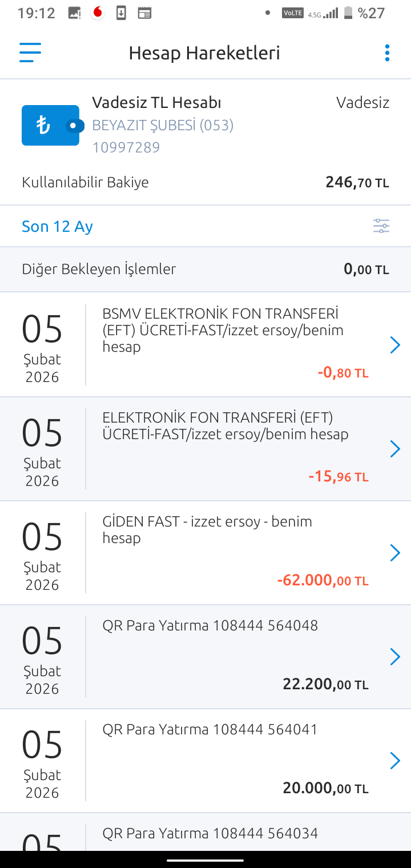Screen dimensions: 411x868
Task: Tap Vadesiz TL Hesabı account name
Action: (x=156, y=103)
